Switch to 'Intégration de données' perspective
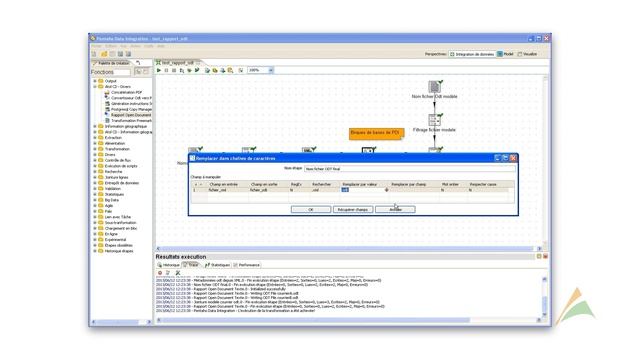Screen dimensions: 640x360 (x=472, y=54)
